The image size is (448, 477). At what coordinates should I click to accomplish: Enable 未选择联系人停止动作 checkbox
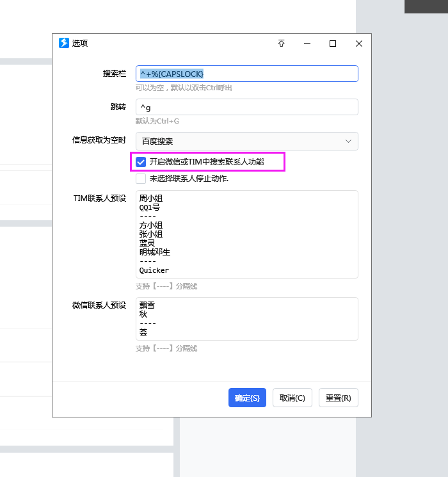click(141, 179)
